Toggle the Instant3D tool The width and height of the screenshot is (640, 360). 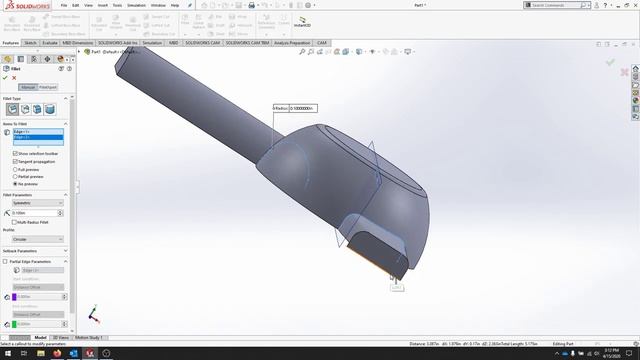coord(302,22)
